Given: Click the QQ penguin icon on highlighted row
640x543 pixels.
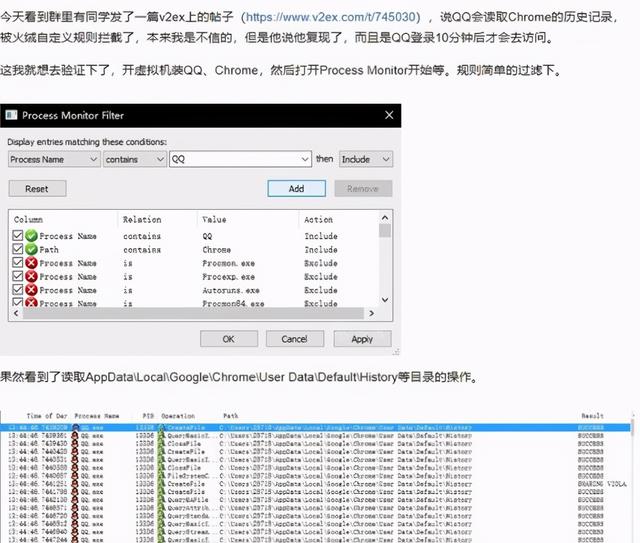Looking at the screenshot, I should click(75, 427).
